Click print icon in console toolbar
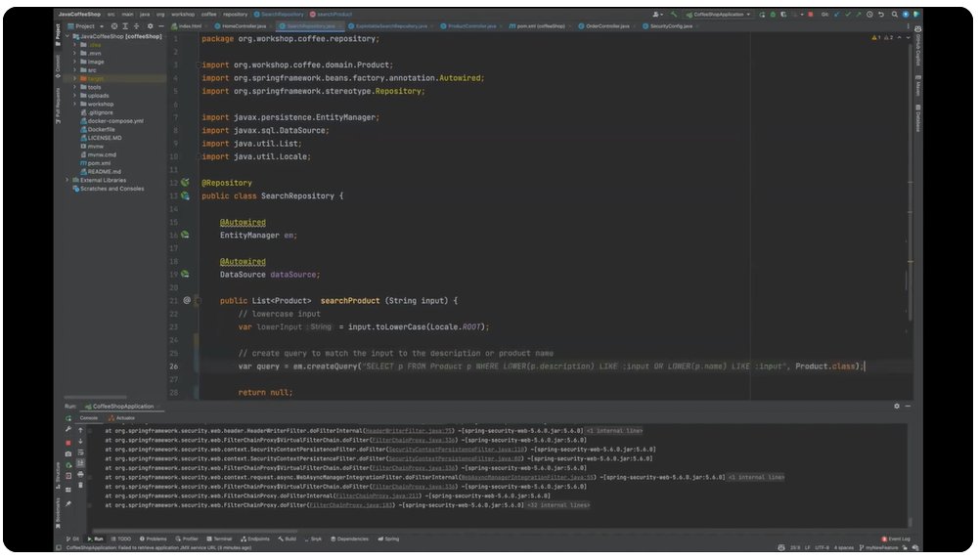Viewport: 978px width, 560px height. (80, 475)
